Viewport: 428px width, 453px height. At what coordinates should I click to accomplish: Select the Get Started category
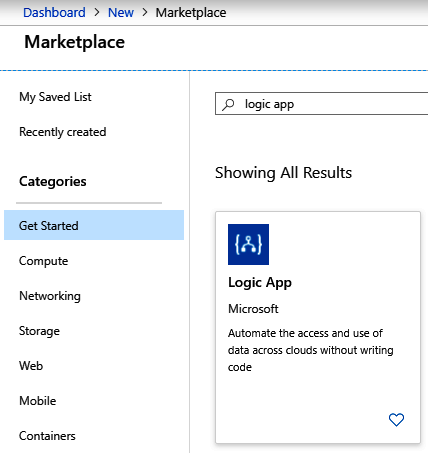(x=94, y=225)
